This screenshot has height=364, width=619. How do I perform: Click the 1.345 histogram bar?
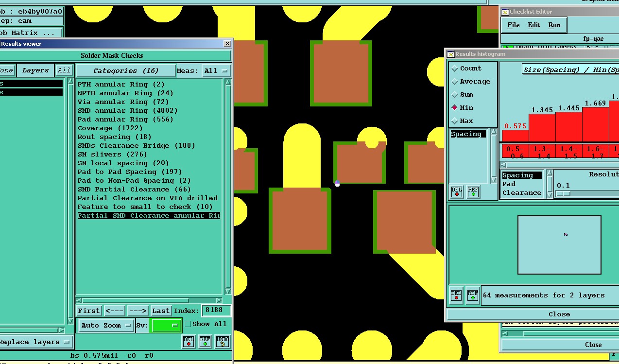pos(542,128)
